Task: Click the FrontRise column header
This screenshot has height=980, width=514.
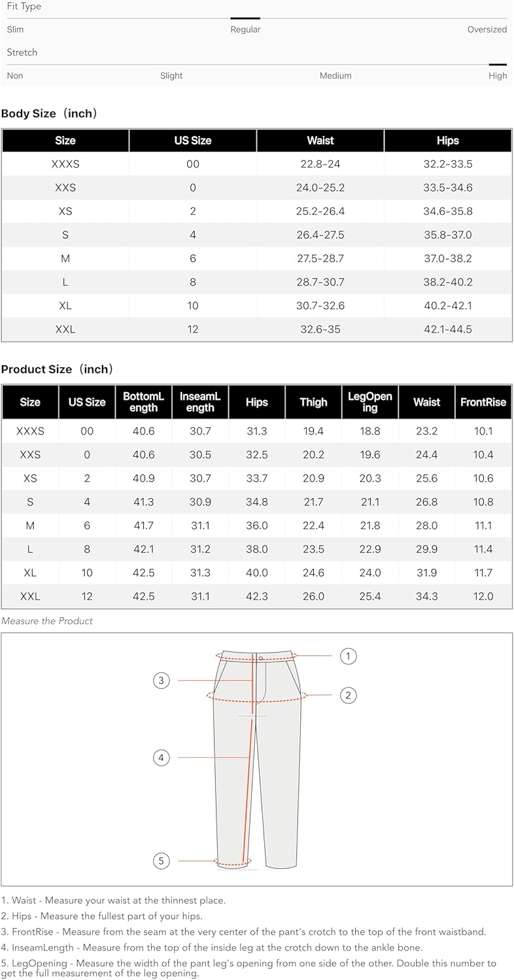Action: tap(483, 402)
